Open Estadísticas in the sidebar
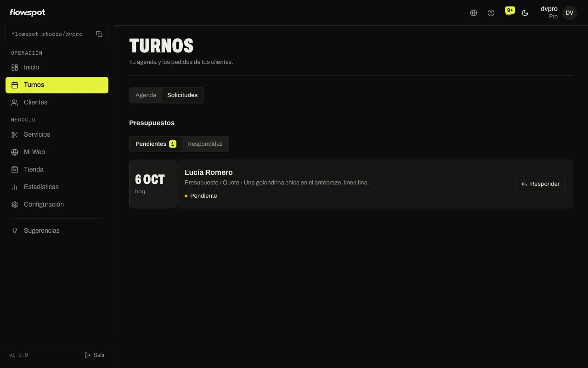 click(x=57, y=187)
